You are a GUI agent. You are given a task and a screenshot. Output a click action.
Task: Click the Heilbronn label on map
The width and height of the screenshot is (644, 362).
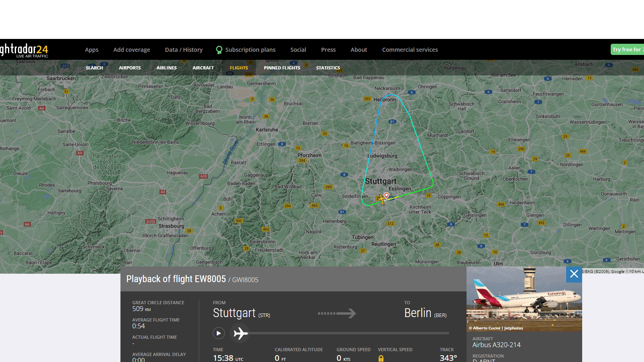pos(385,100)
